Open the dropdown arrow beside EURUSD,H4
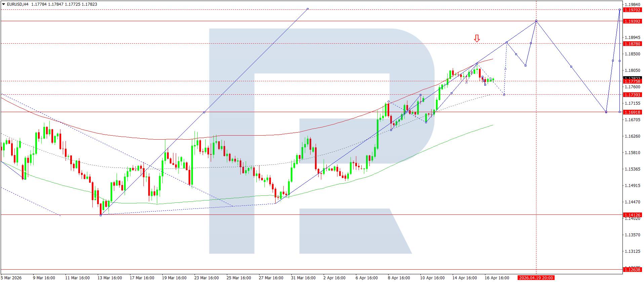 pos(3,4)
